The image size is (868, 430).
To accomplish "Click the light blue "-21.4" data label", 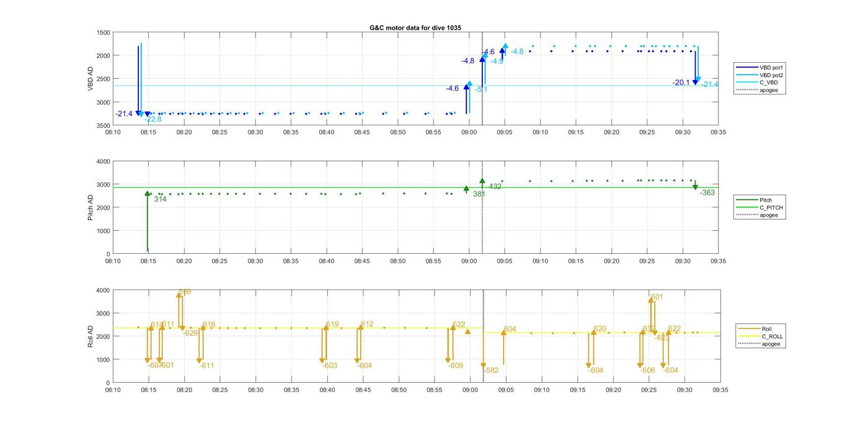I will click(x=710, y=84).
